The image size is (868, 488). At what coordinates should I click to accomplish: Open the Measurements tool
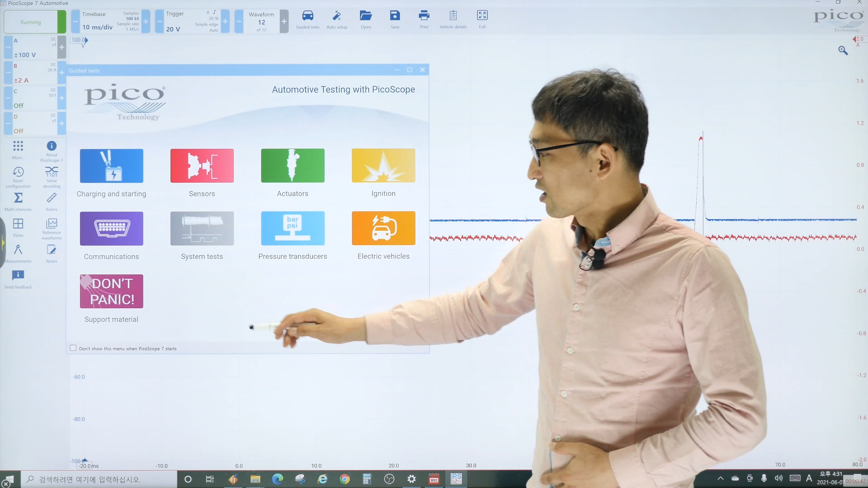[x=18, y=253]
